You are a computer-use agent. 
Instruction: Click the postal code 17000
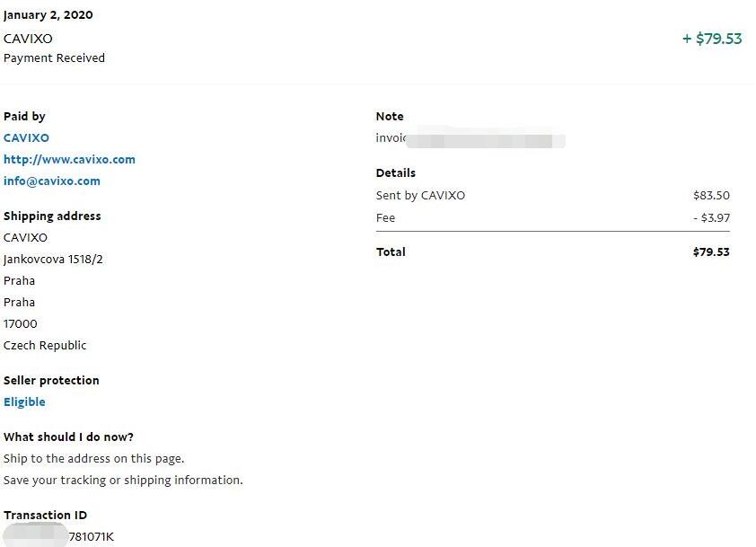[21, 324]
